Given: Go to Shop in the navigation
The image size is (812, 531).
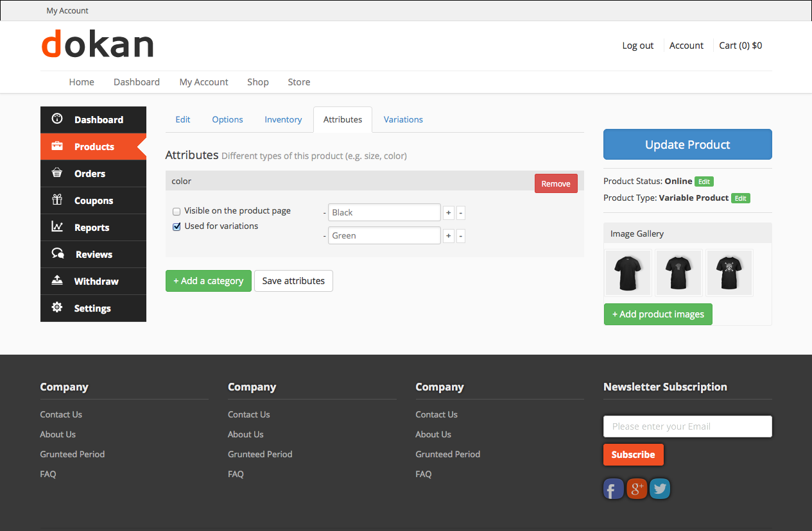Looking at the screenshot, I should click(x=258, y=82).
